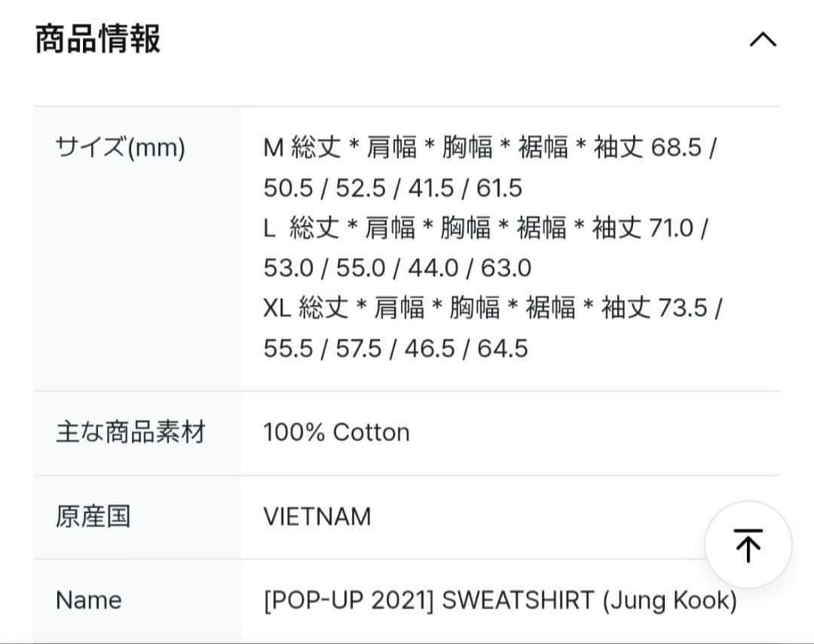Select the M size measurements line

490,168
